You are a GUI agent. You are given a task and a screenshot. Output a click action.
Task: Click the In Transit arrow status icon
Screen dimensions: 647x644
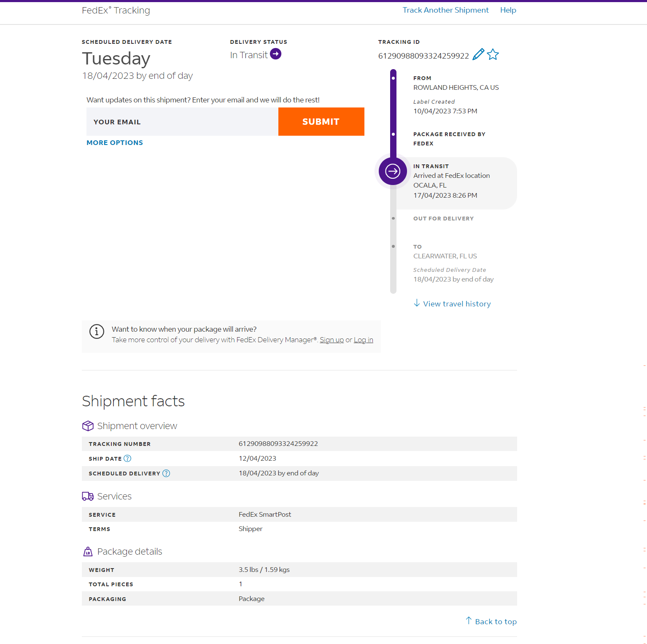[x=275, y=54]
